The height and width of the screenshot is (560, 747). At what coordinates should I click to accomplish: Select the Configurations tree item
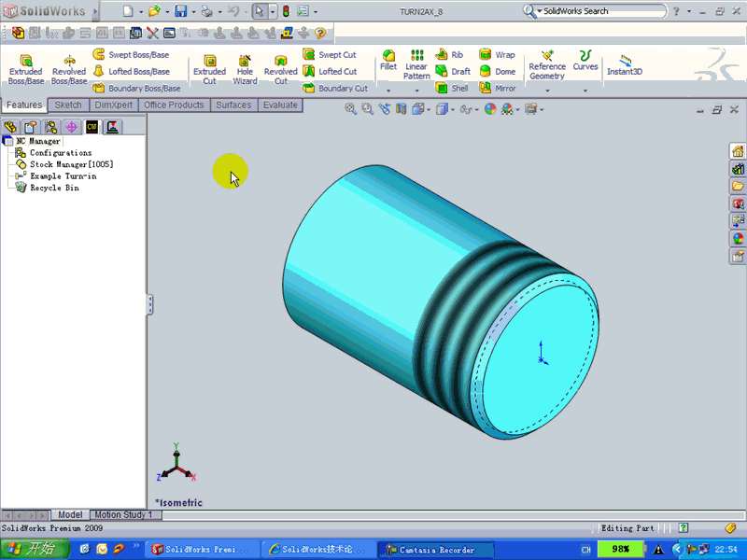coord(61,153)
